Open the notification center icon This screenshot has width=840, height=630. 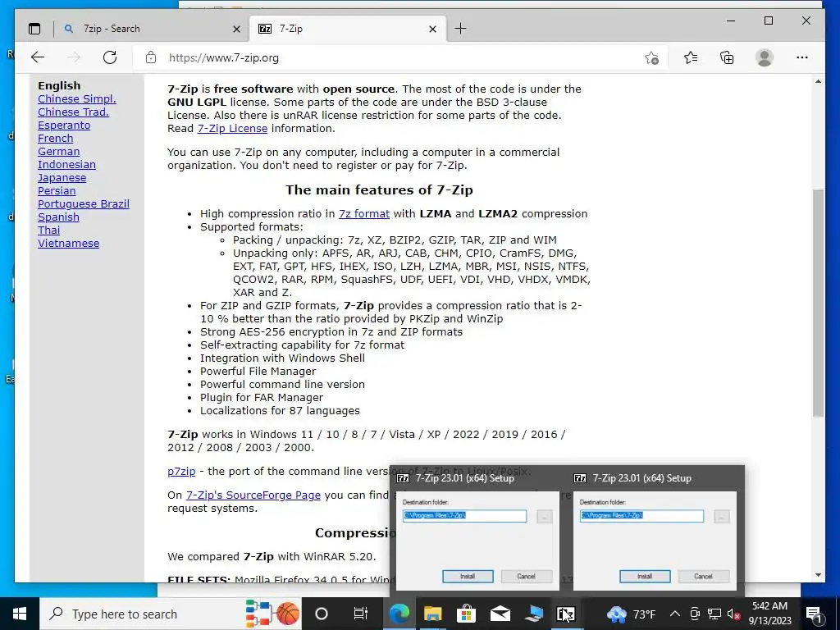click(x=815, y=614)
